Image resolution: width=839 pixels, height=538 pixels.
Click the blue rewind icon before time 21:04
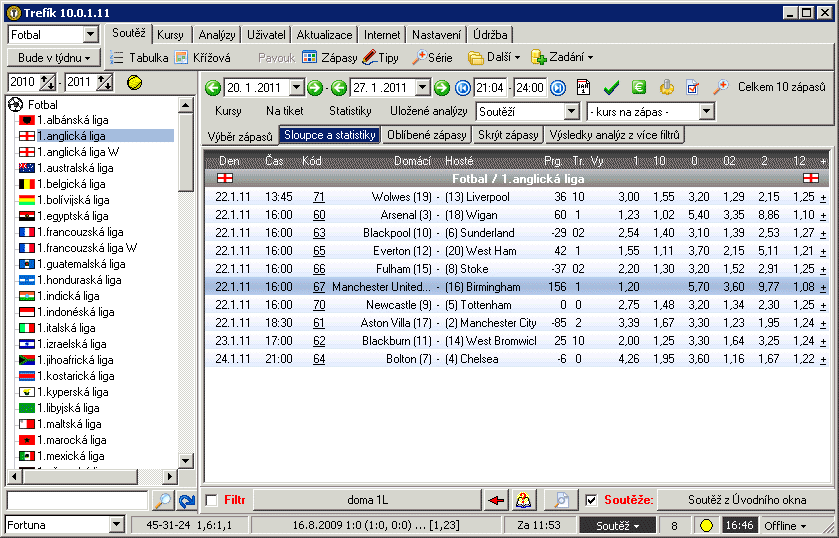coord(462,87)
